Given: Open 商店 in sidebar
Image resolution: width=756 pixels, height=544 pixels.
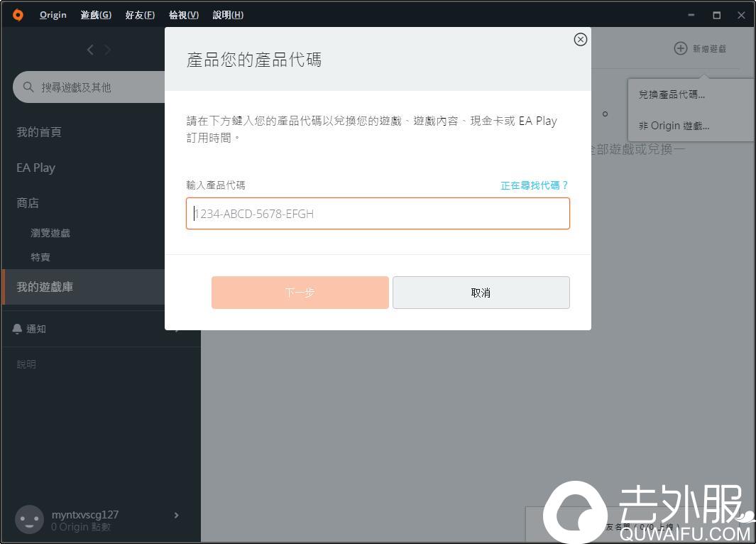Looking at the screenshot, I should click(28, 203).
